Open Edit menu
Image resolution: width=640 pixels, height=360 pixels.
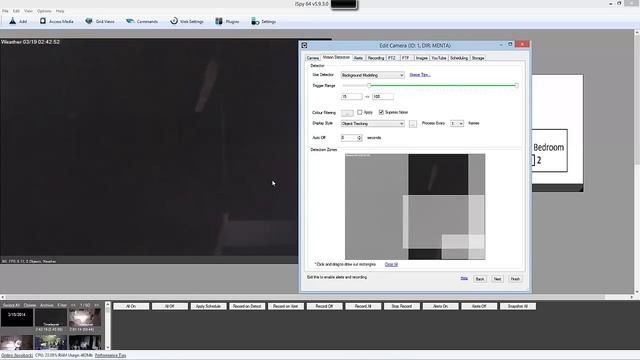coord(16,11)
